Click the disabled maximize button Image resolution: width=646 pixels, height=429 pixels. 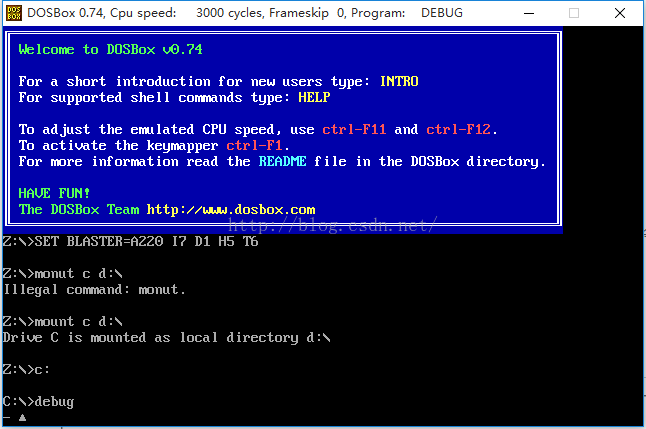574,13
